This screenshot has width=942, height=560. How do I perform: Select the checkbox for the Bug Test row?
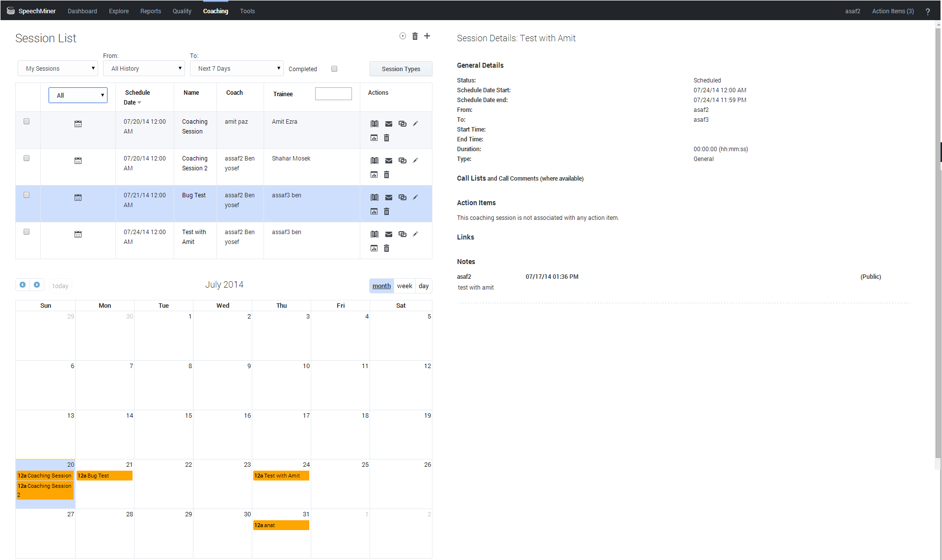click(x=27, y=195)
